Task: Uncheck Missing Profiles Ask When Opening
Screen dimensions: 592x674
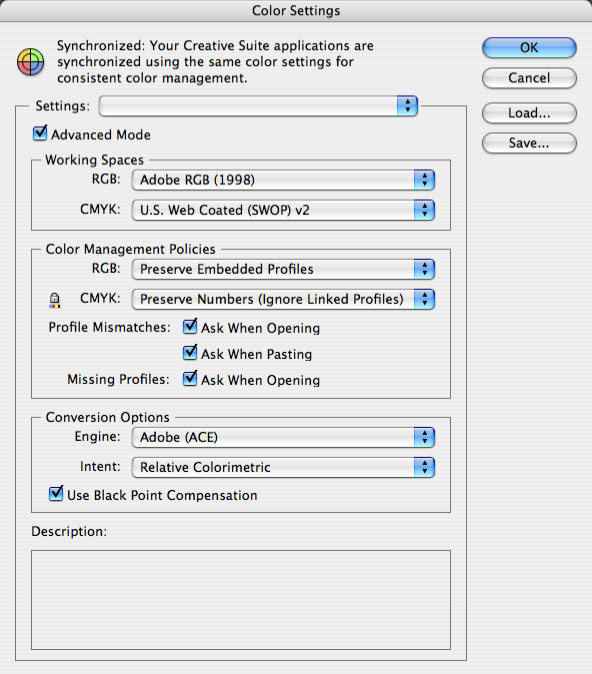Action: [x=190, y=379]
